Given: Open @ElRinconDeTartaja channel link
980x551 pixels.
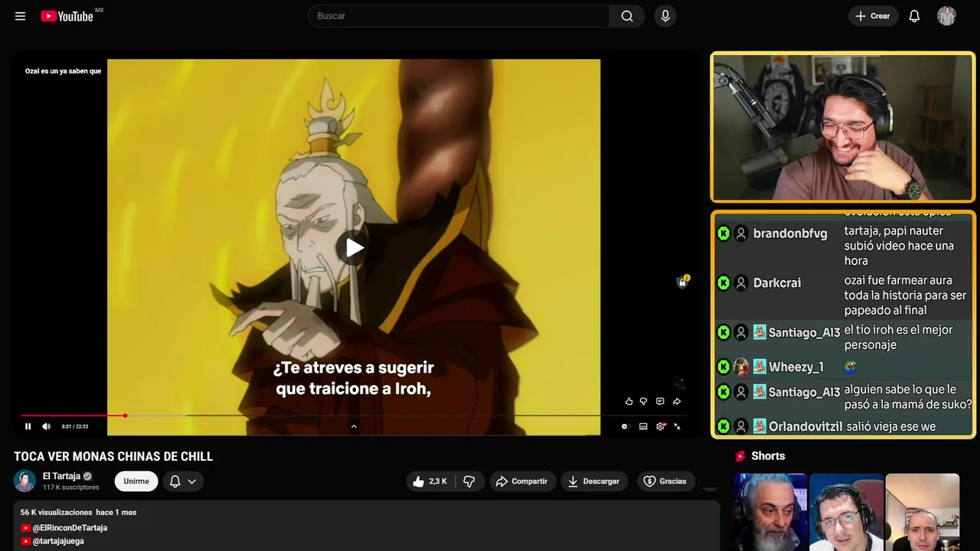Looking at the screenshot, I should (70, 528).
